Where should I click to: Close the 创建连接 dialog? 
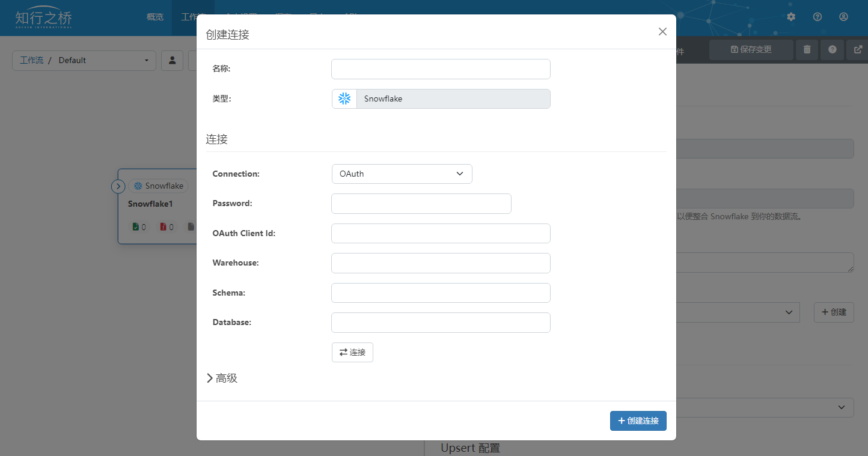click(x=662, y=32)
